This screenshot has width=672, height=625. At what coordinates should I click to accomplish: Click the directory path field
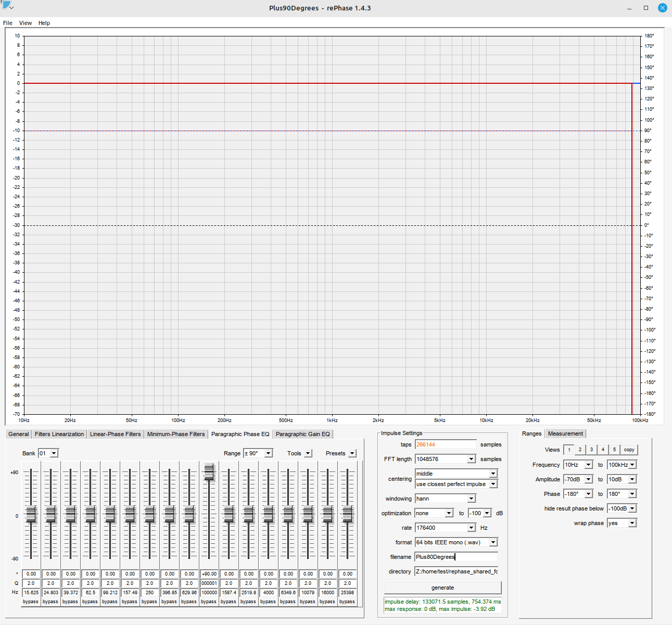click(456, 571)
